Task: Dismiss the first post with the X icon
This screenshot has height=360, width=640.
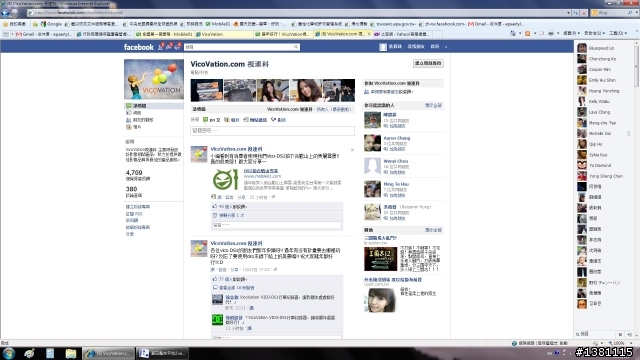Action: click(352, 150)
